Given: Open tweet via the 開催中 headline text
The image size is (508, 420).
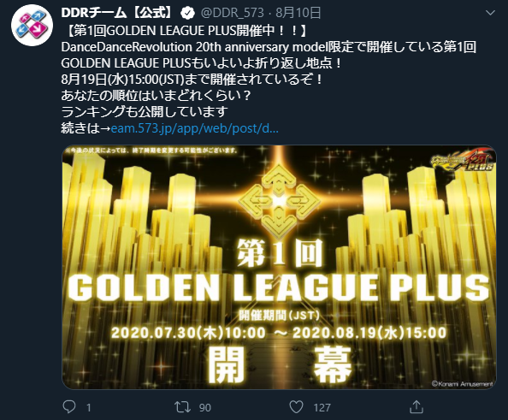Looking at the screenshot, I should (184, 31).
